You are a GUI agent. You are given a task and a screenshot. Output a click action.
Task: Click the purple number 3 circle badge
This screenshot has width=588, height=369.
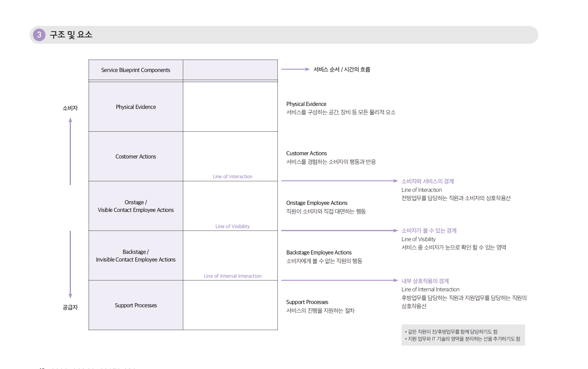tap(39, 35)
